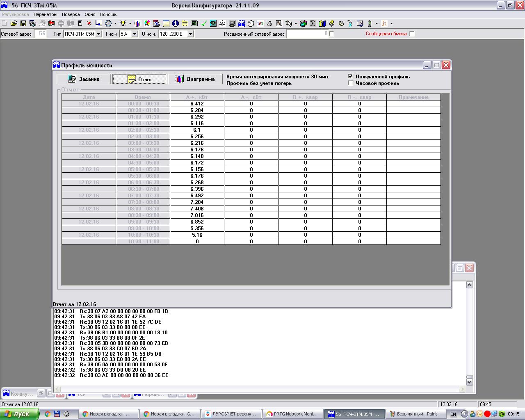525x420 pixels.
Task: Click the 123 counter toolbar icon
Action: (x=260, y=23)
